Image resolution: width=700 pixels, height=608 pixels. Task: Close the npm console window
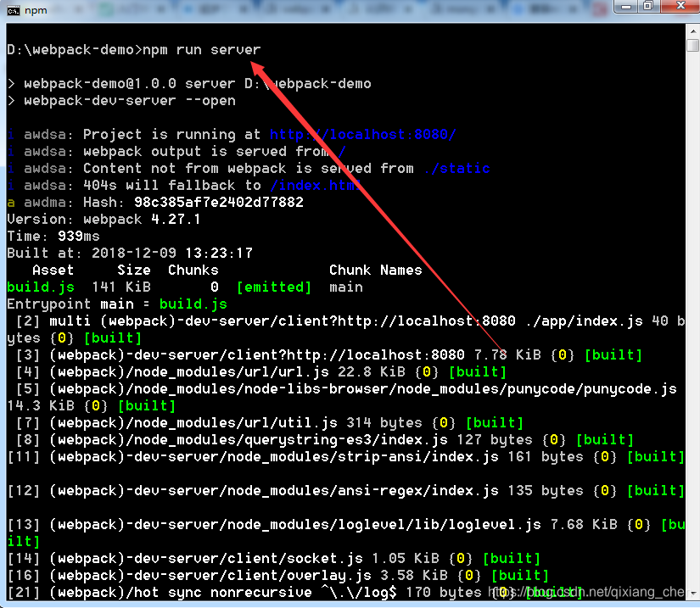point(680,6)
